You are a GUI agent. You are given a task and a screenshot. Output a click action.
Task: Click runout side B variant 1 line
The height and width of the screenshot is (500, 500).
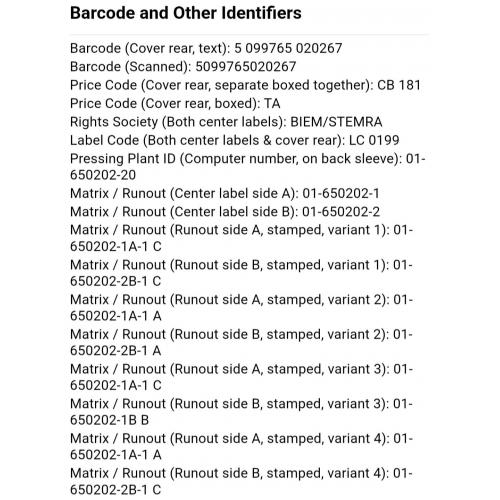tap(242, 273)
